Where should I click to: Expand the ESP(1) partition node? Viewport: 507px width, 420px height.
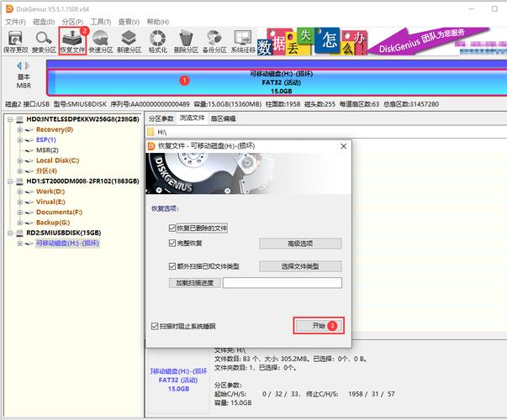(20, 140)
